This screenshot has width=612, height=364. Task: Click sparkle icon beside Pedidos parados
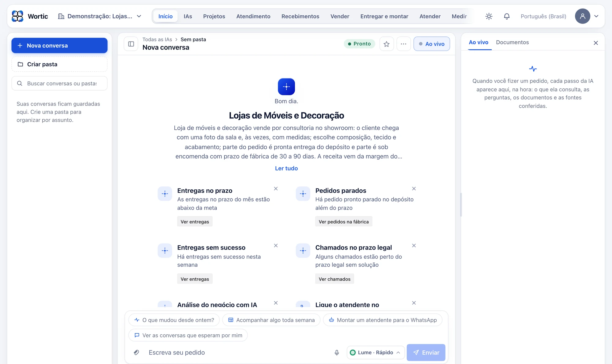[x=303, y=194]
